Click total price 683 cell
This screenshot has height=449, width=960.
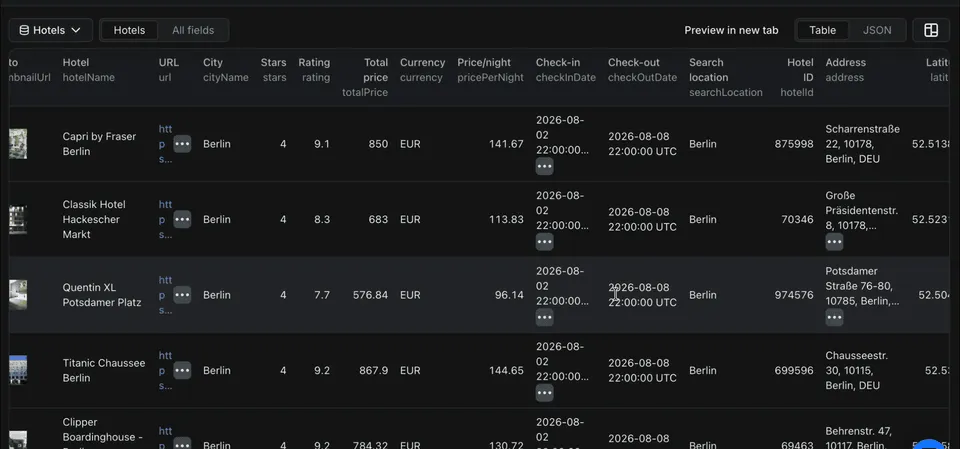pyautogui.click(x=378, y=219)
